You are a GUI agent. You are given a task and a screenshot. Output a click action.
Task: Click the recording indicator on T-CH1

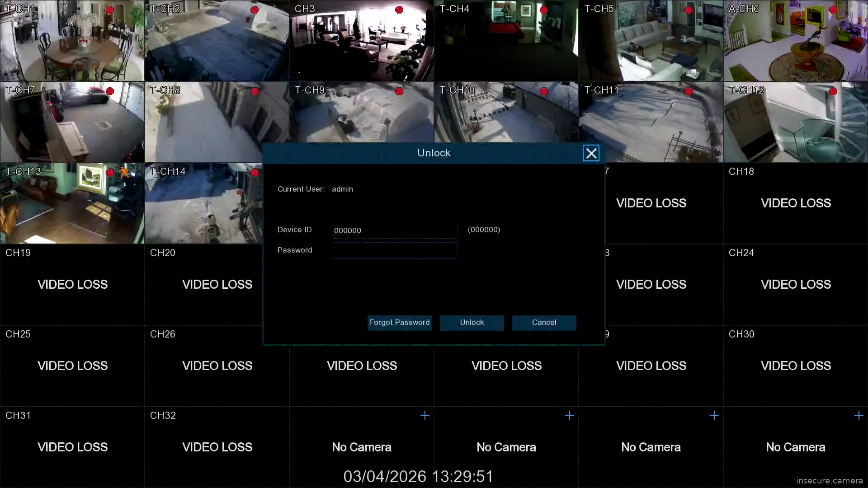coord(109,10)
